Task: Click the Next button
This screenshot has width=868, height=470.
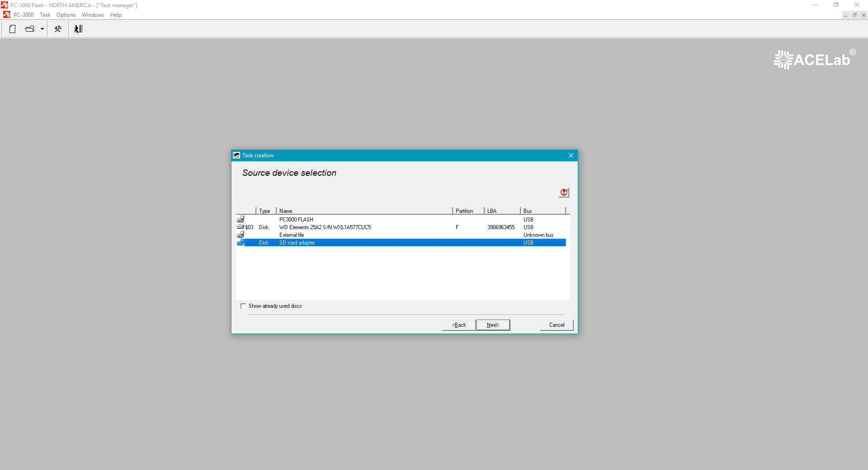Action: coord(493,325)
